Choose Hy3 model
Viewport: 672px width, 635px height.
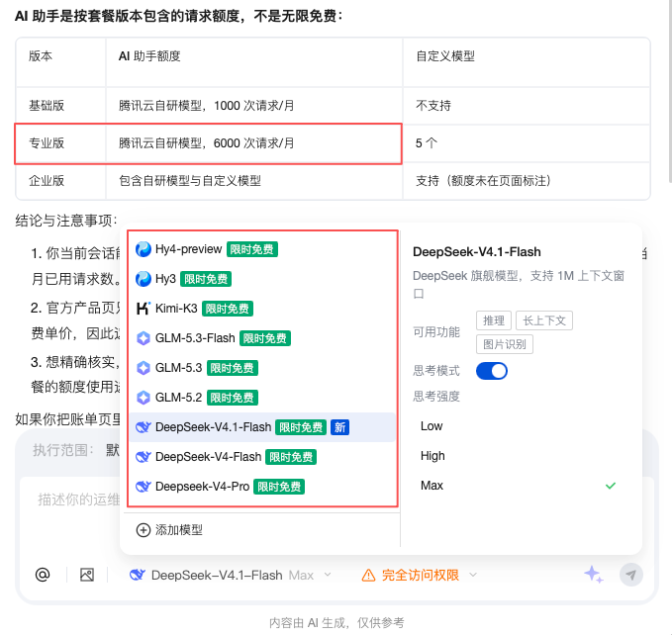tap(262, 279)
